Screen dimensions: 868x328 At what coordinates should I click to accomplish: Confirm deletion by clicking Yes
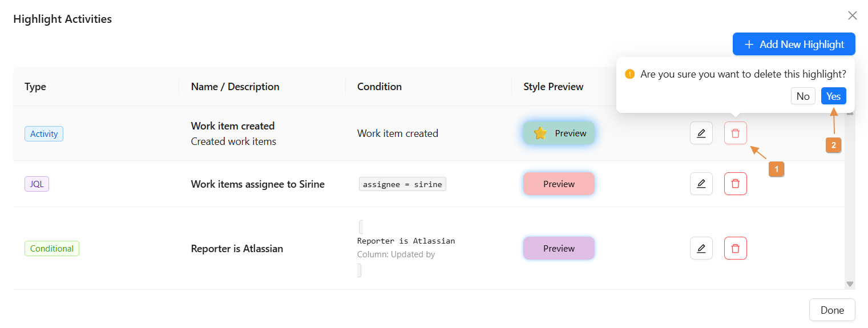[833, 96]
